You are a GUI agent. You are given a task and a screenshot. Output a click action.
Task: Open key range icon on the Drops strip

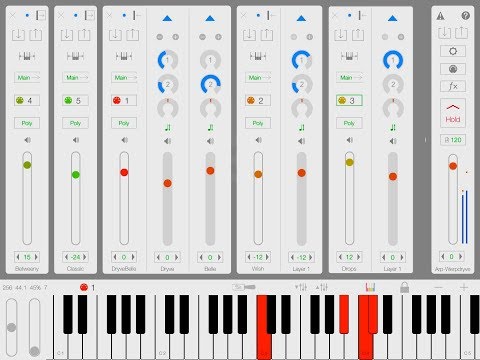[349, 56]
